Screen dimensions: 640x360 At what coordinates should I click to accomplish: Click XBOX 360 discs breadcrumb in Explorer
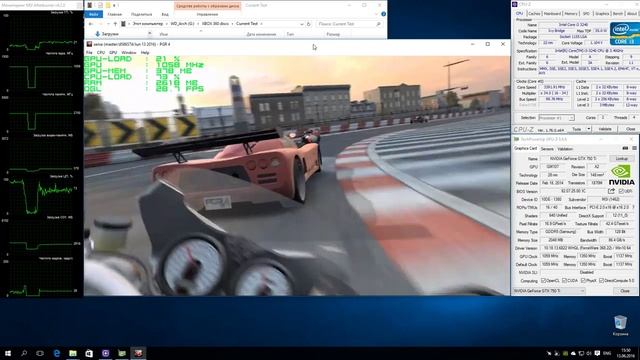point(215,24)
